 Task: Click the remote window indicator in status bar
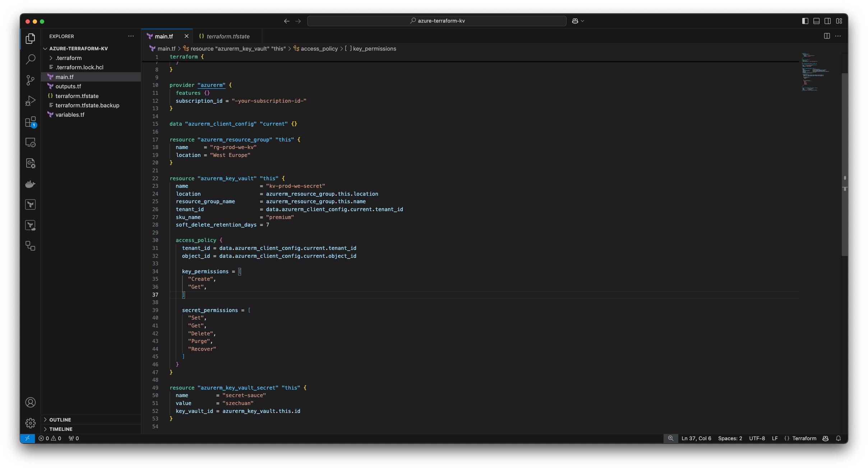(x=27, y=438)
